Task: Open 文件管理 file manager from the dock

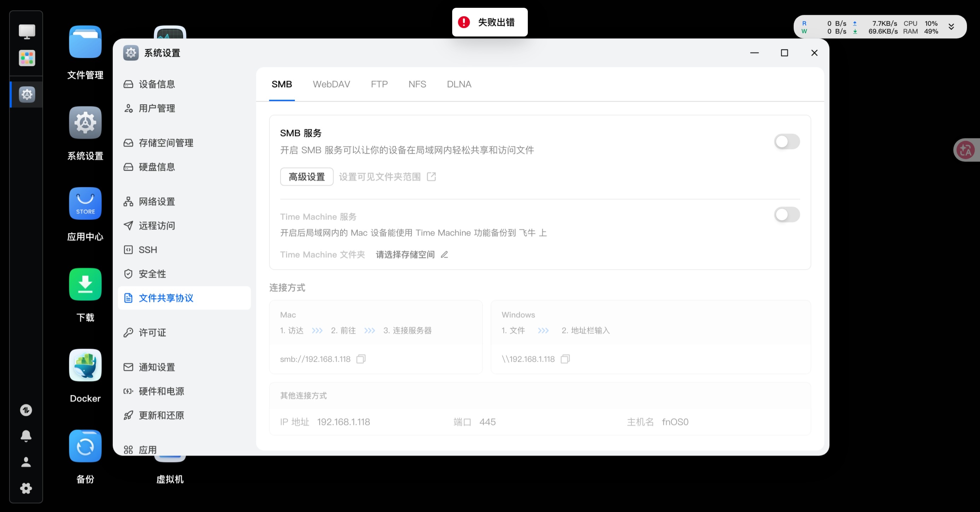Action: [85, 42]
